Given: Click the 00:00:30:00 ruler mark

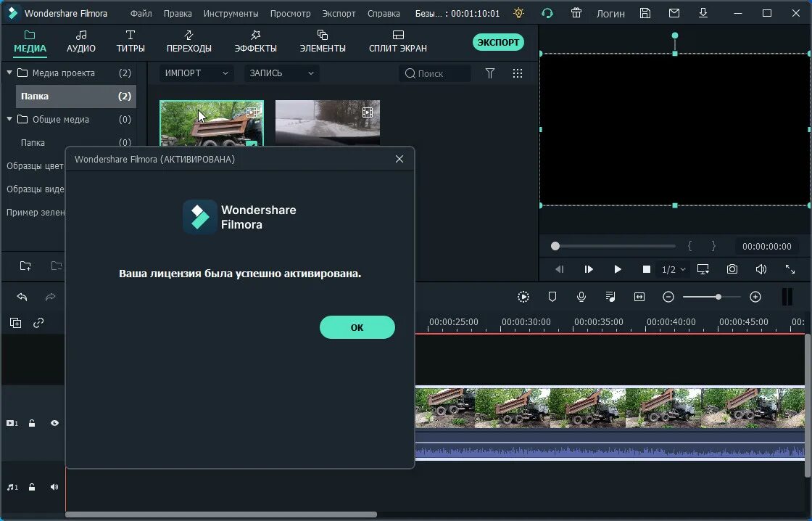Looking at the screenshot, I should pos(526,322).
